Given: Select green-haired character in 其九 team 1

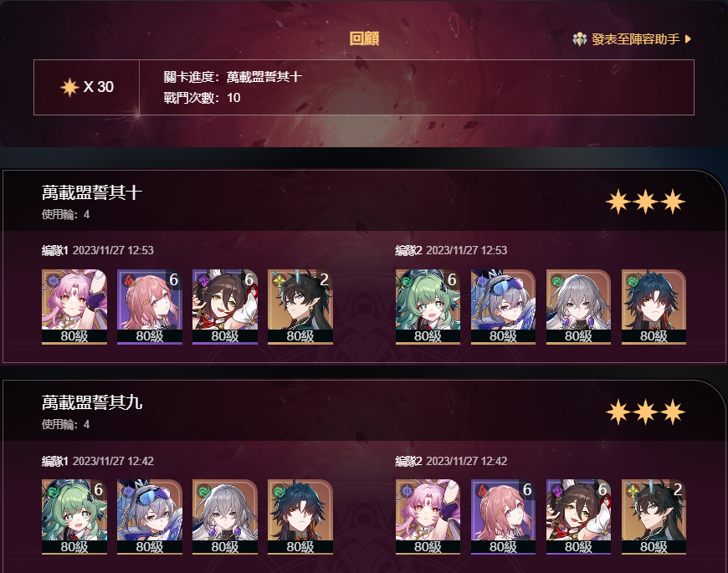Looking at the screenshot, I should tap(74, 517).
